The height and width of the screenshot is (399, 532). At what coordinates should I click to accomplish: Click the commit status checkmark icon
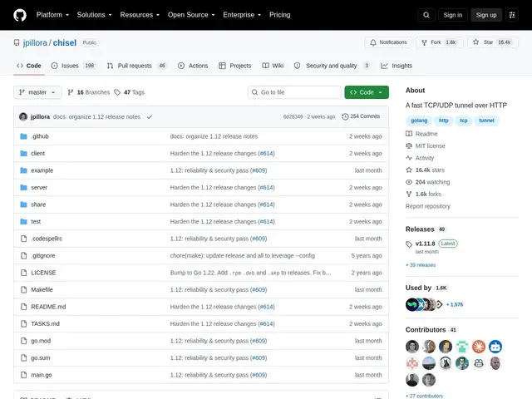click(150, 116)
